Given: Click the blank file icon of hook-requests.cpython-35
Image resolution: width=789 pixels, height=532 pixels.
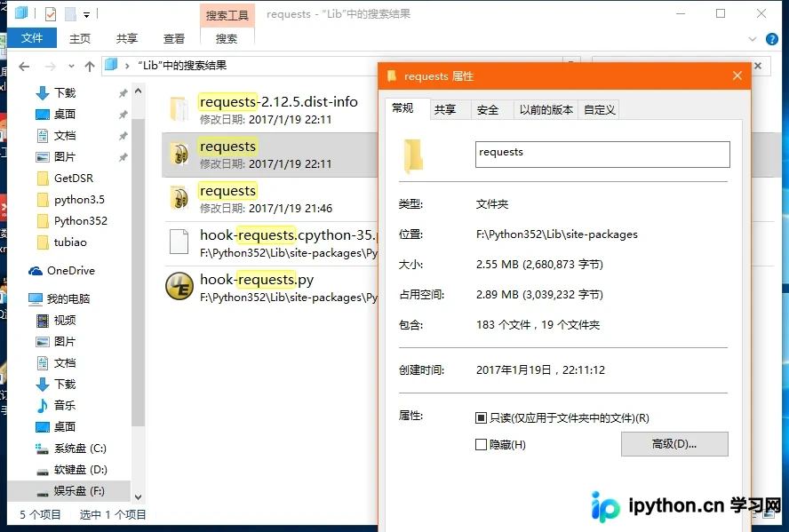Looking at the screenshot, I should (x=179, y=242).
